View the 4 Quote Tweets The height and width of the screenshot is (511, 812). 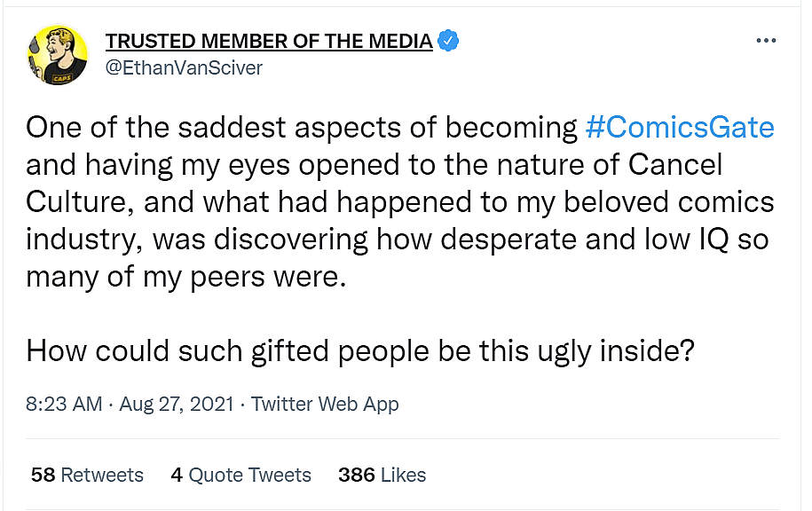(240, 476)
